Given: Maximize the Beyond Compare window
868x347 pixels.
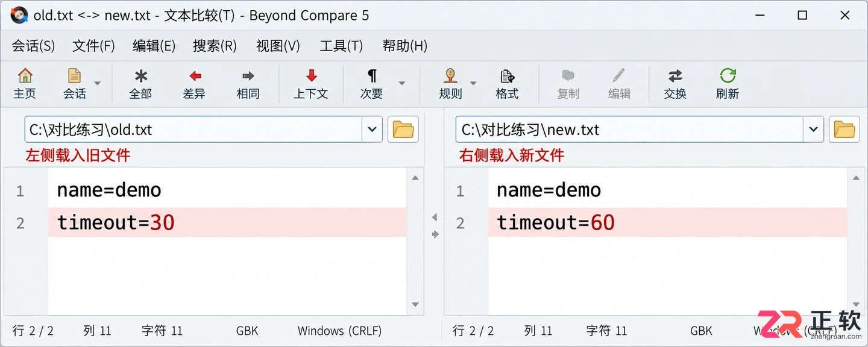Looking at the screenshot, I should pos(802,16).
